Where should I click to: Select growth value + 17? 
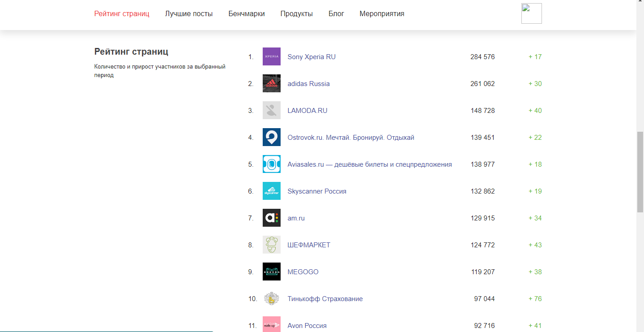pos(535,57)
